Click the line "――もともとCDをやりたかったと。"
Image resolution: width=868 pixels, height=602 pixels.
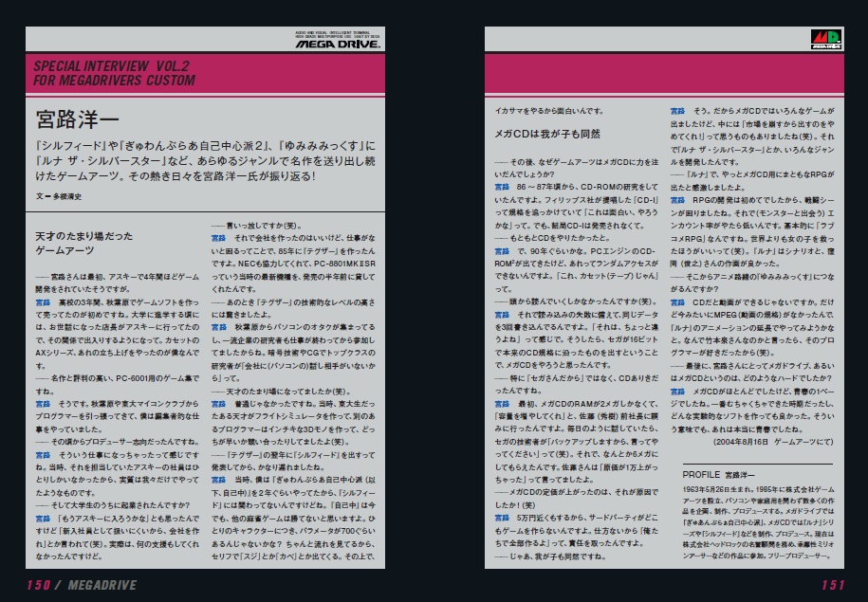551,238
